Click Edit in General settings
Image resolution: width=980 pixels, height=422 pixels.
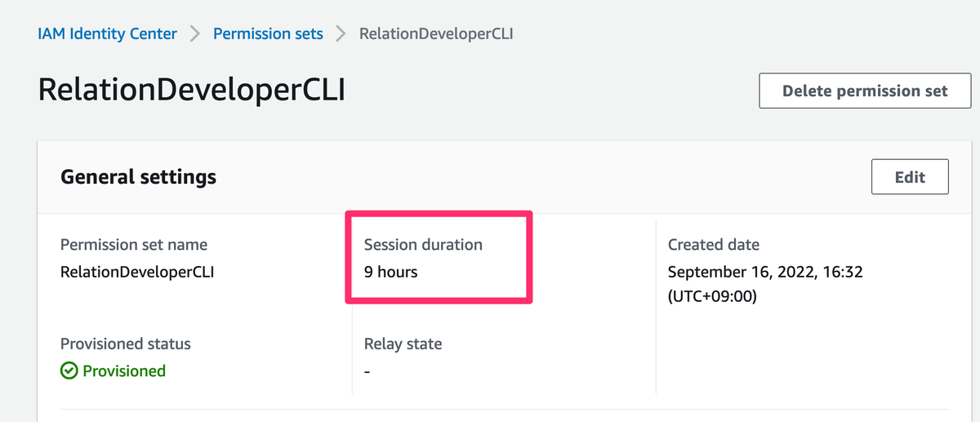tap(910, 177)
